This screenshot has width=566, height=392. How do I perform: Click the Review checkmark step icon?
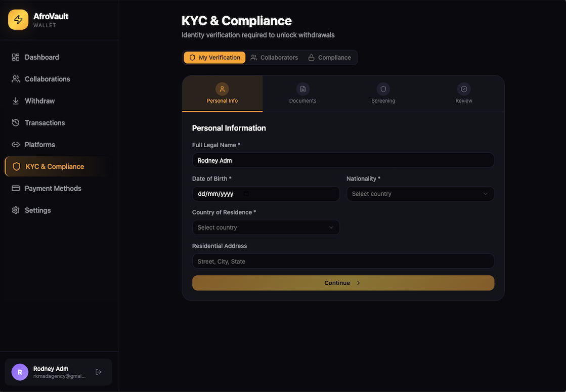pos(463,89)
